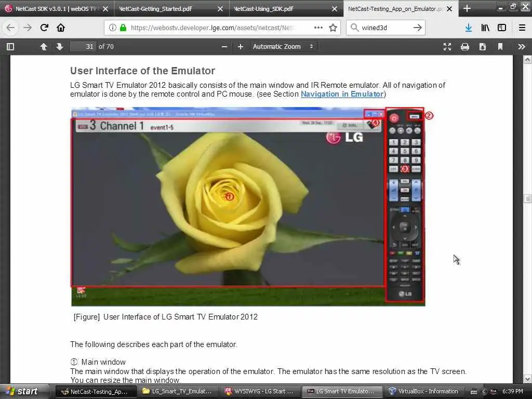Bookmark this page with the star

click(333, 28)
